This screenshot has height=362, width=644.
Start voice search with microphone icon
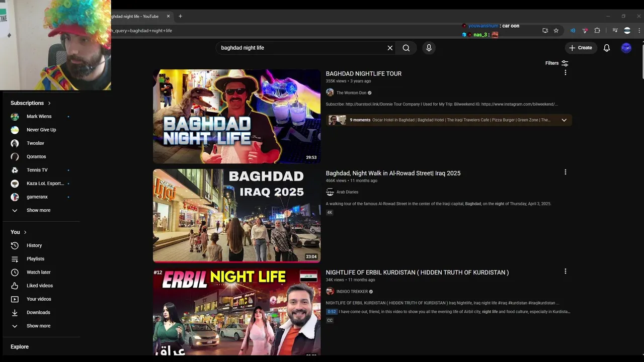pos(429,48)
